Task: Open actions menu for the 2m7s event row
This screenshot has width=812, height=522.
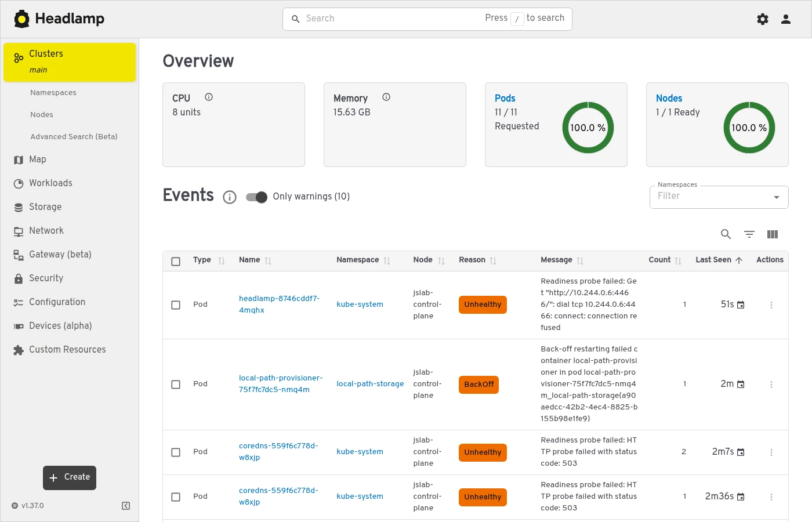Action: tap(771, 452)
